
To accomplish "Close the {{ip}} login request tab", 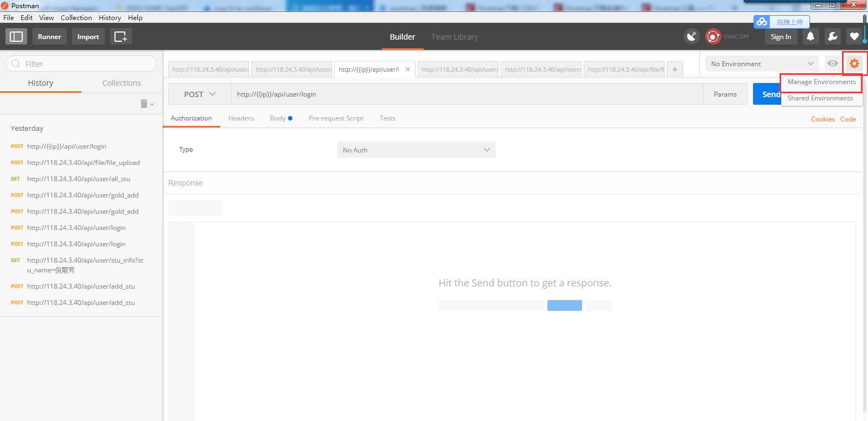I will click(x=407, y=69).
